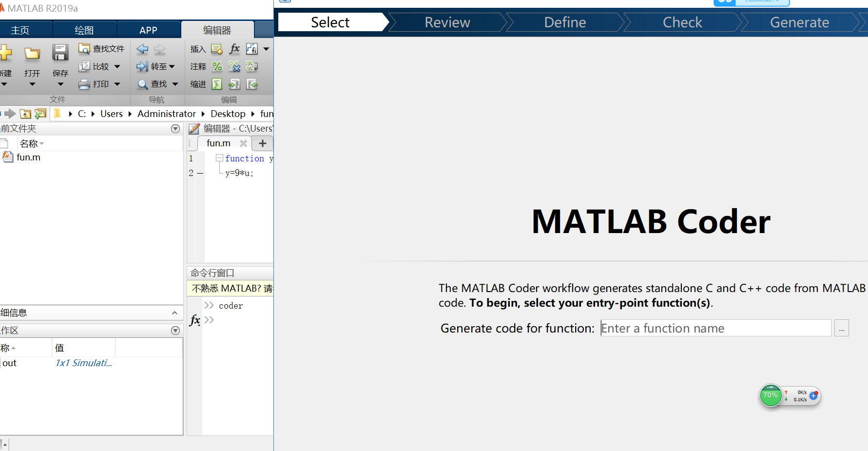Uncomment lines with the percent-X icon

click(x=234, y=66)
